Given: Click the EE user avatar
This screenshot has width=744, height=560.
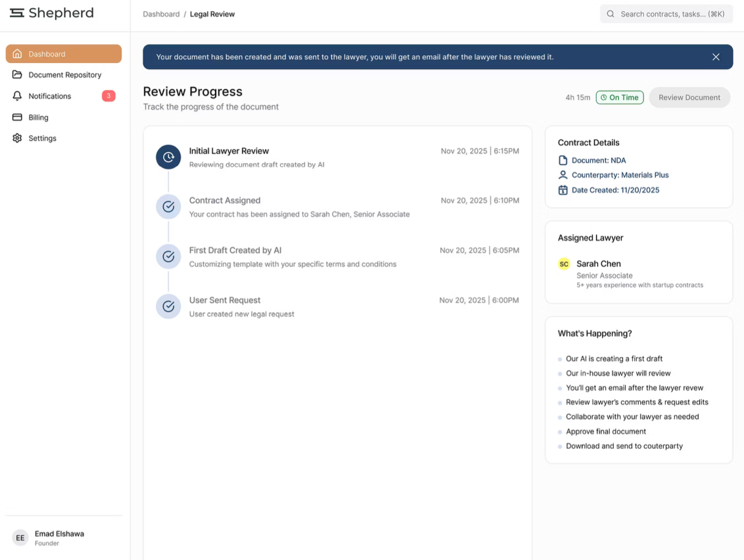Looking at the screenshot, I should click(20, 538).
